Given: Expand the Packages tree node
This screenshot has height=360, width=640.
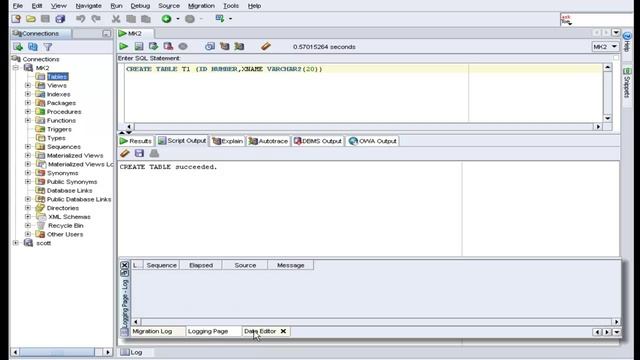Looking at the screenshot, I should tap(28, 103).
